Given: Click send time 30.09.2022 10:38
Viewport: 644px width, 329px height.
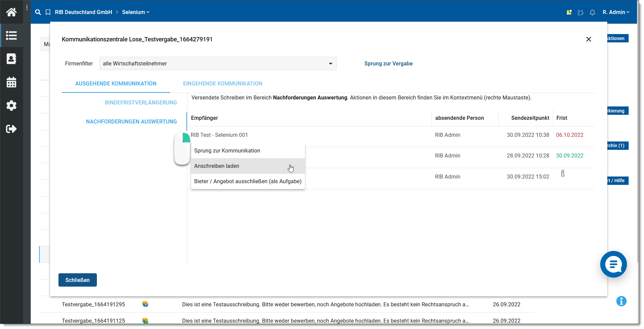Looking at the screenshot, I should coord(528,135).
